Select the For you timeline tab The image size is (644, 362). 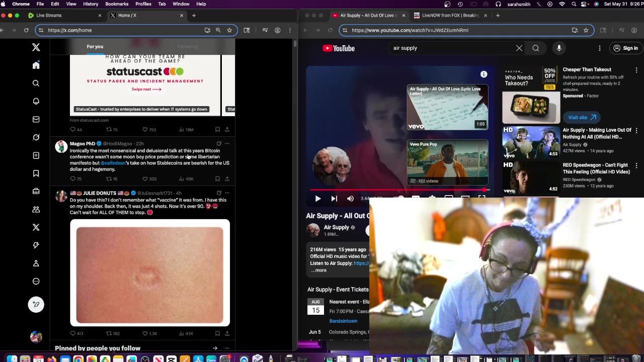coord(95,47)
